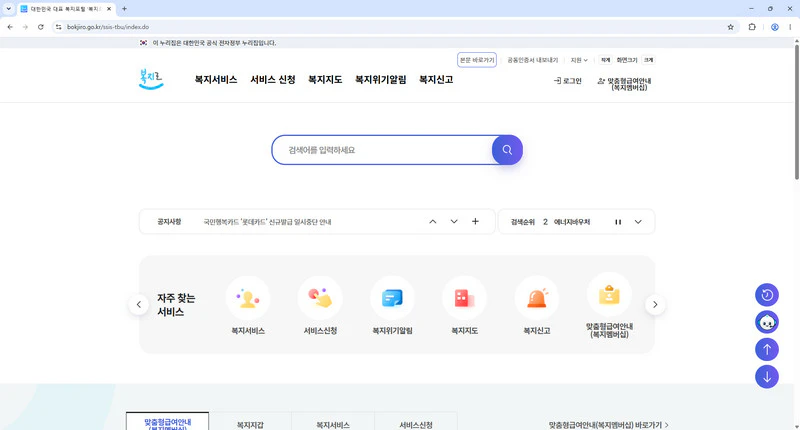
Task: Open more notices with plus icon
Action: (475, 221)
